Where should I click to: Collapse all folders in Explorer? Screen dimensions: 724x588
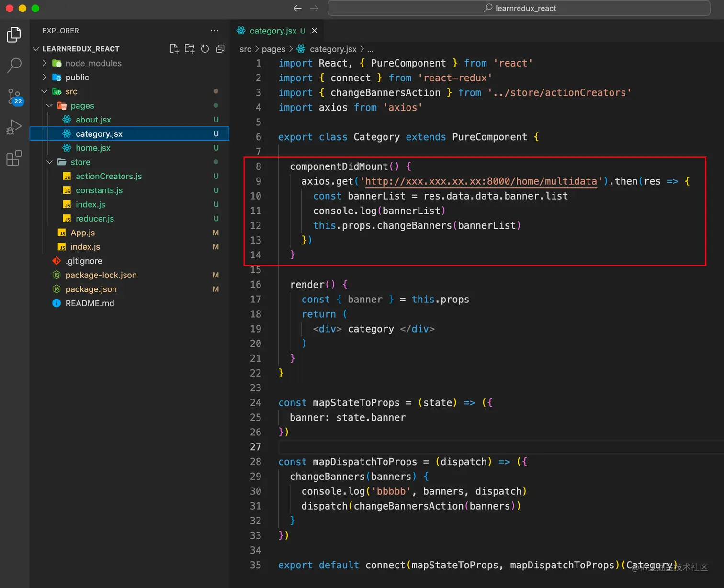coord(220,49)
